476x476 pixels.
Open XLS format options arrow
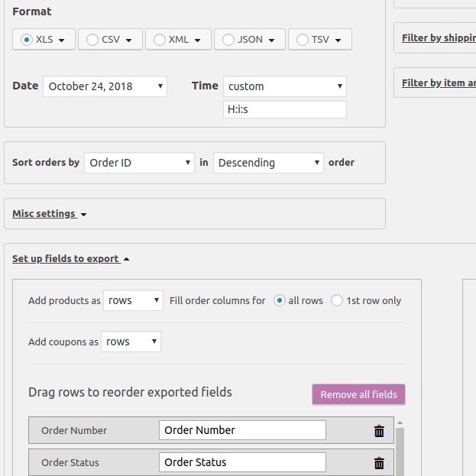[61, 40]
